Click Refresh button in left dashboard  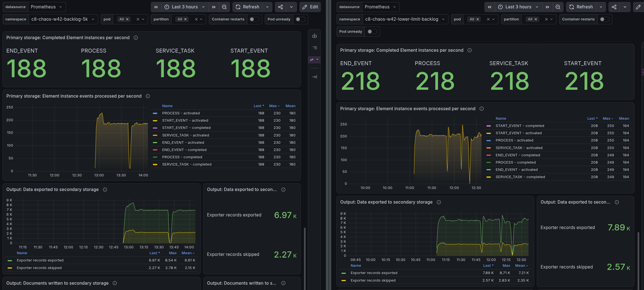(248, 7)
